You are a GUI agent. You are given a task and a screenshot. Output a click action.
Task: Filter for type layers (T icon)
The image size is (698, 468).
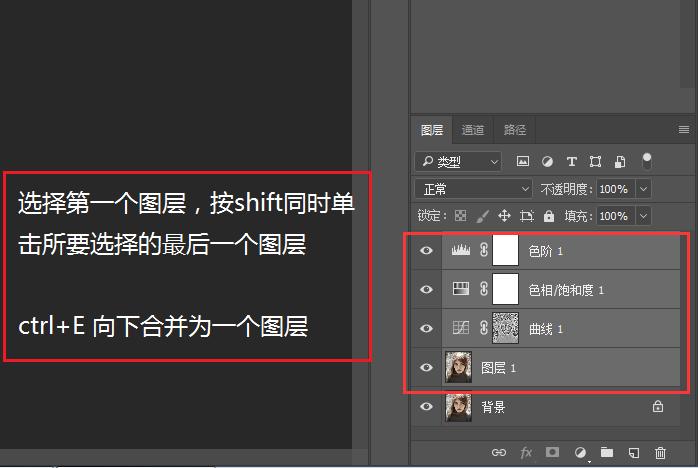[x=572, y=161]
